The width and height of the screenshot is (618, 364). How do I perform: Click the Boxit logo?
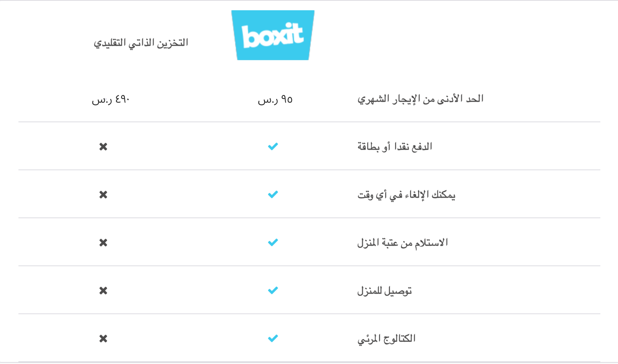273,35
